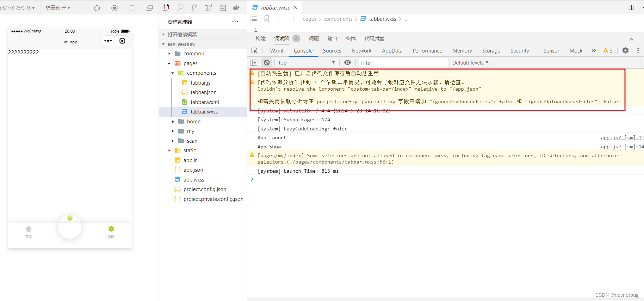Expand the home folder
The width and height of the screenshot is (644, 301).
point(173,122)
